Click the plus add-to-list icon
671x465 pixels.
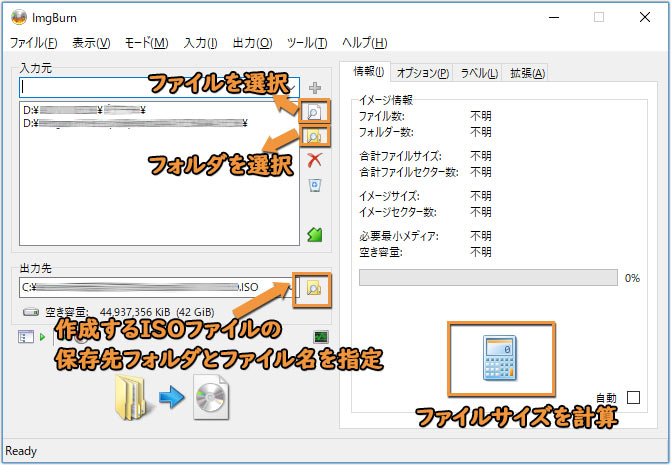point(315,88)
